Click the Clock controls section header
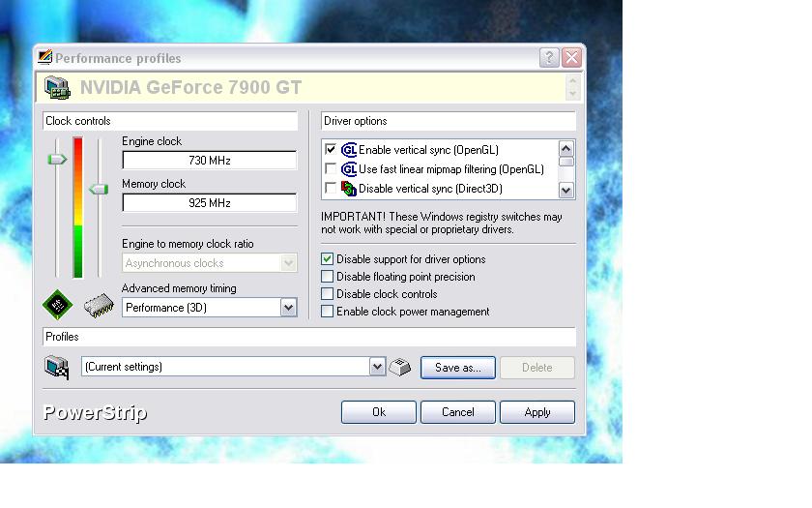This screenshot has height=508, width=812. pyautogui.click(x=170, y=121)
